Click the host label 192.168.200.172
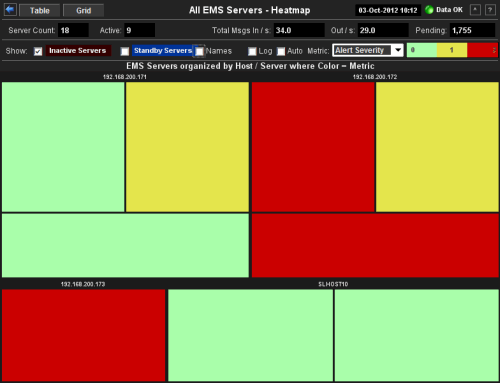This screenshot has width=500, height=383. point(375,77)
